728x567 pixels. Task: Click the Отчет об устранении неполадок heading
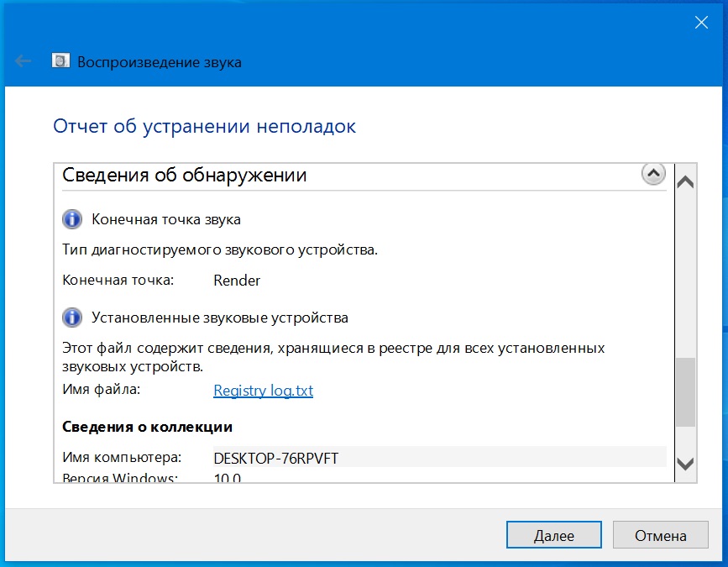click(204, 126)
